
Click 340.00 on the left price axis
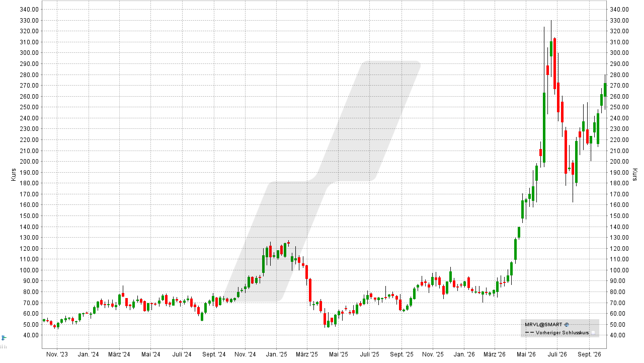coord(29,10)
